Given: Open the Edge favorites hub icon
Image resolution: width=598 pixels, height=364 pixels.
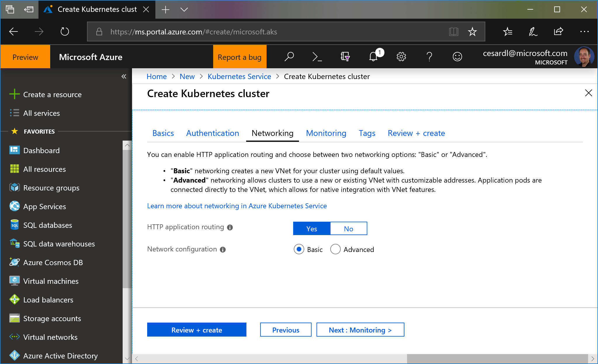Looking at the screenshot, I should point(508,32).
